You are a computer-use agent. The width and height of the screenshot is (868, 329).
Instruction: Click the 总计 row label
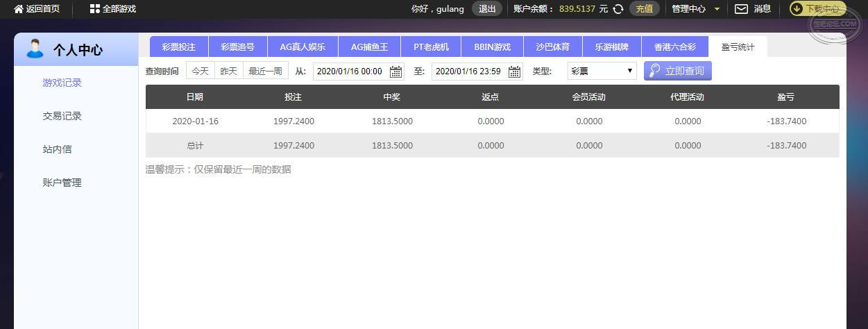195,146
